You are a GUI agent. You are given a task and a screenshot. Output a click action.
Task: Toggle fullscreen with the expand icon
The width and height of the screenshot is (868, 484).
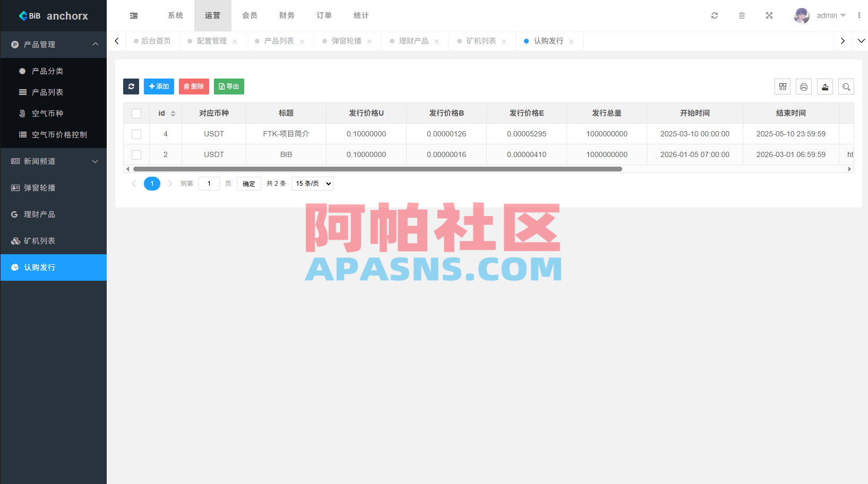(769, 15)
